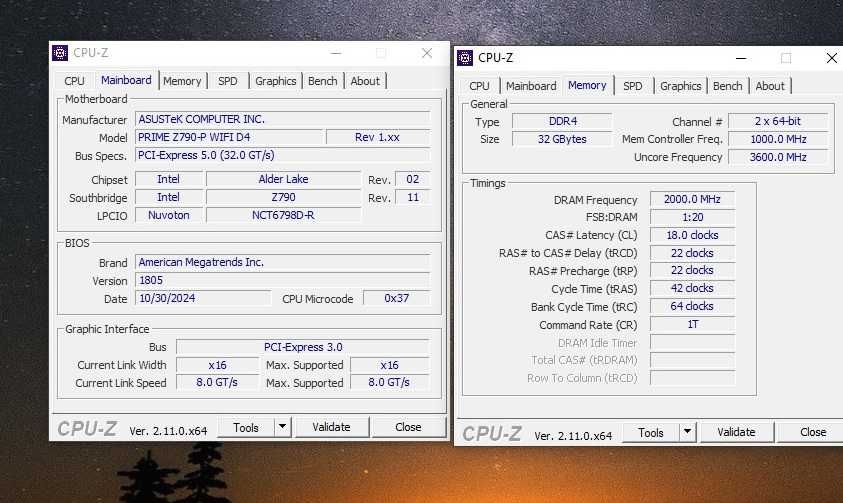The image size is (843, 503).
Task: Switch to the CPU tab in the right window
Action: pos(479,86)
